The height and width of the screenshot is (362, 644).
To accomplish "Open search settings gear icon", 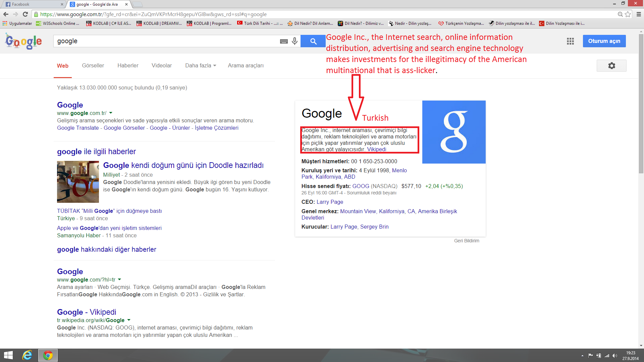I will [x=611, y=66].
